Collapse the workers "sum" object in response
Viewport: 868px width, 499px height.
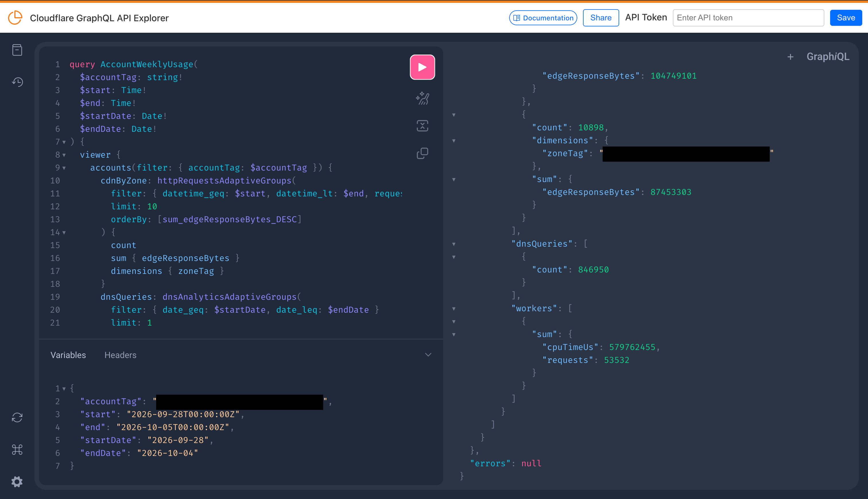pos(454,335)
